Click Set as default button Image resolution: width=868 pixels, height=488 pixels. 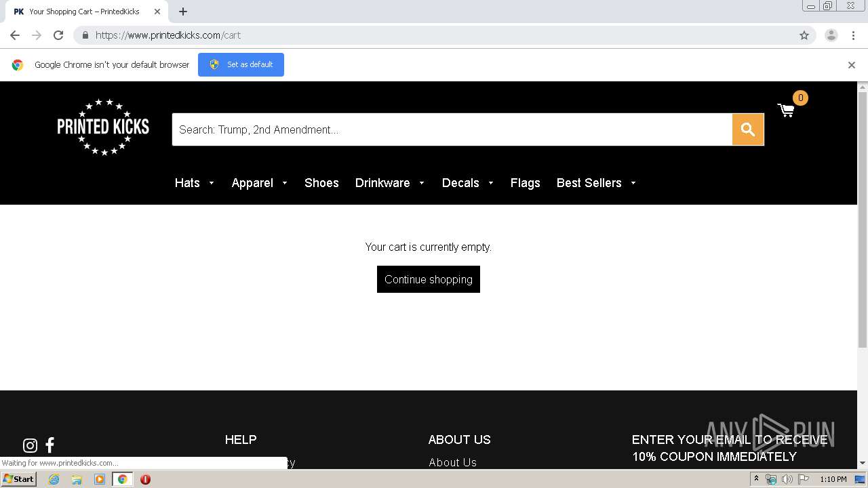coord(241,65)
